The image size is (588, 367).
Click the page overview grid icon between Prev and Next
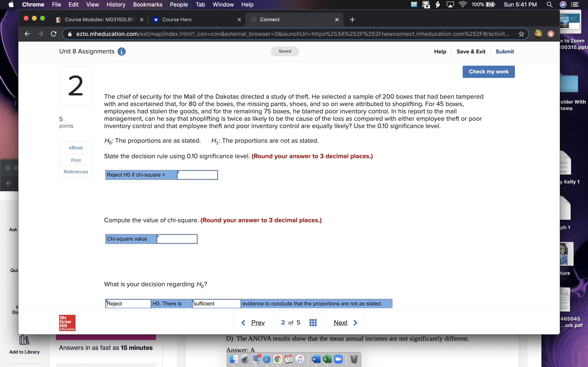pos(313,322)
